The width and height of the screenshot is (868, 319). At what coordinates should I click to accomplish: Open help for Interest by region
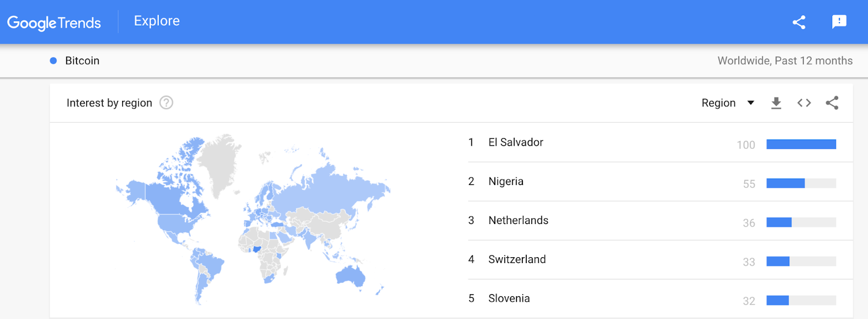point(166,103)
